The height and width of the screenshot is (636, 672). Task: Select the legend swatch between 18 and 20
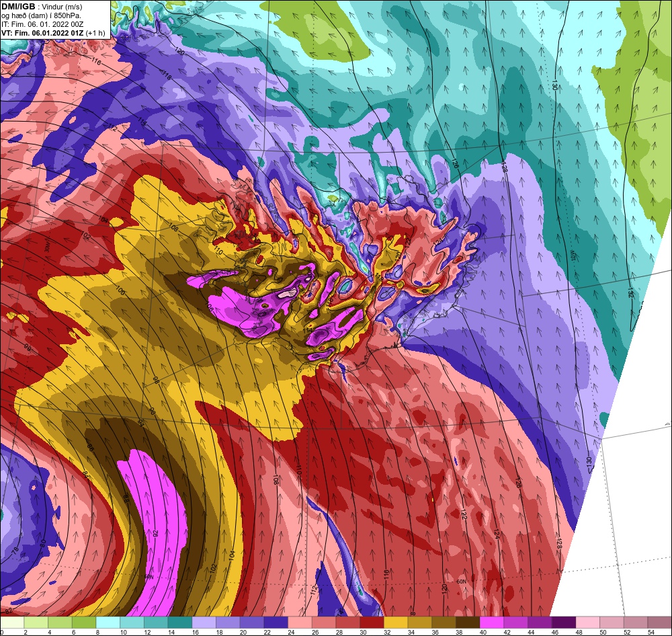[228, 623]
